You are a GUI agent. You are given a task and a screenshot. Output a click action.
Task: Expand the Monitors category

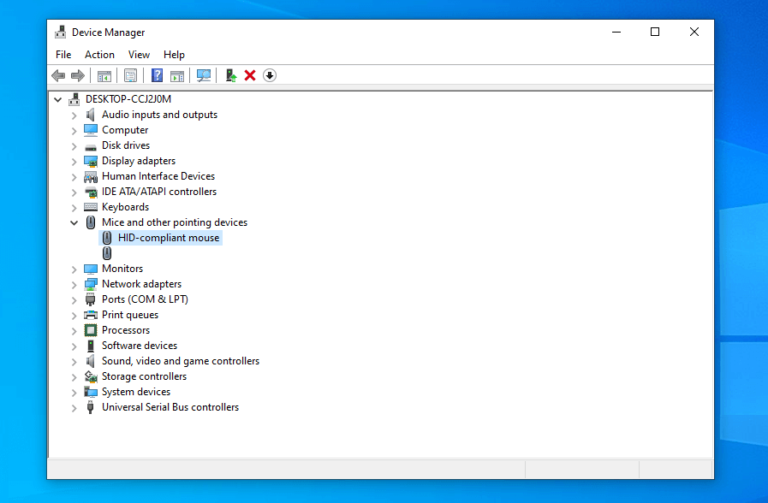point(74,269)
